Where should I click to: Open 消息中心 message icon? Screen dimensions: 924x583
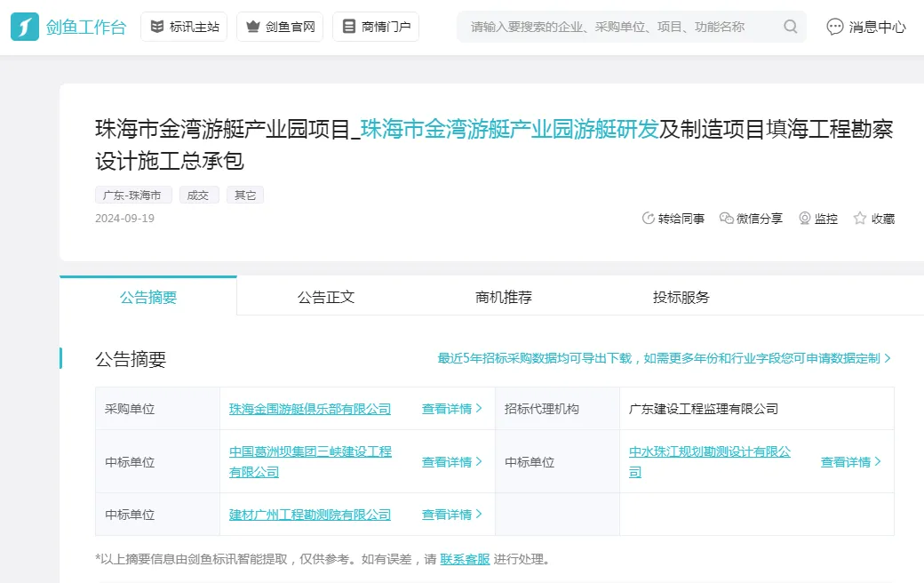pyautogui.click(x=833, y=27)
